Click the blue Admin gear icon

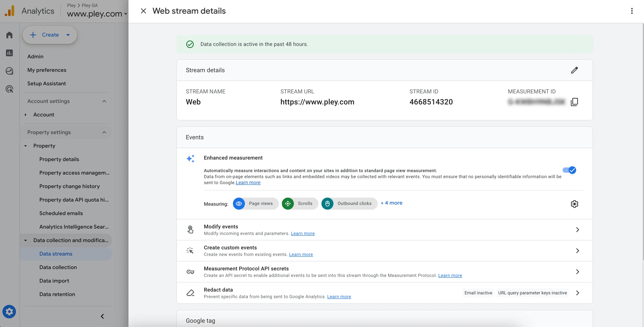pyautogui.click(x=9, y=311)
